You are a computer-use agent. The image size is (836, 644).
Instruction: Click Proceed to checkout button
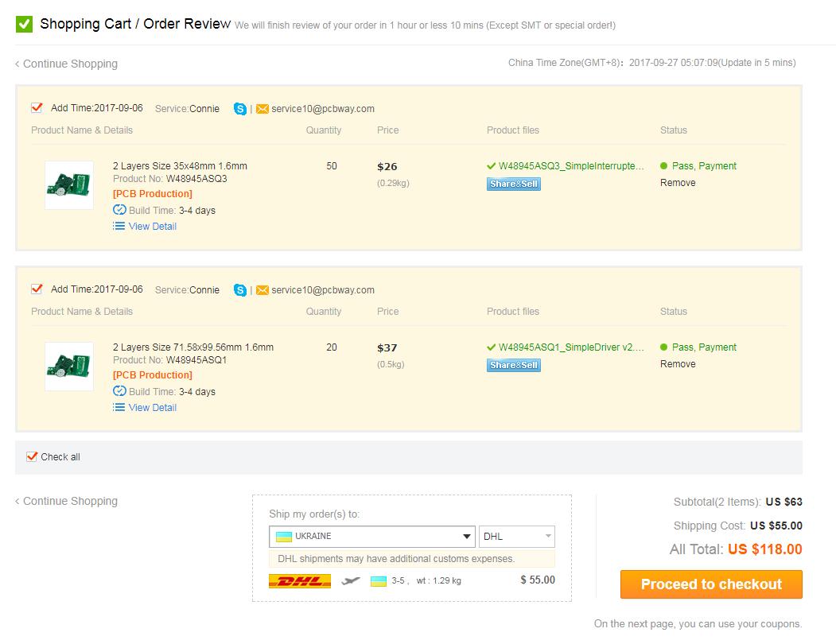click(711, 584)
